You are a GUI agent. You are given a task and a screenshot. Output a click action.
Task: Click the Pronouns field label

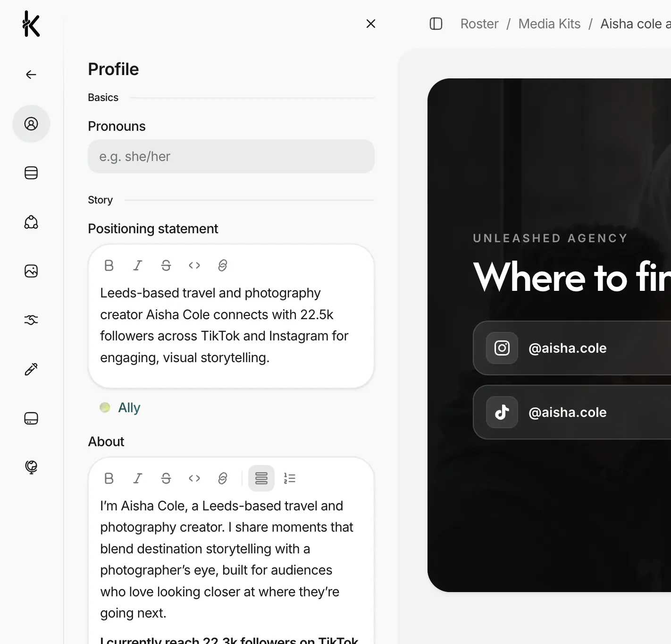click(117, 126)
